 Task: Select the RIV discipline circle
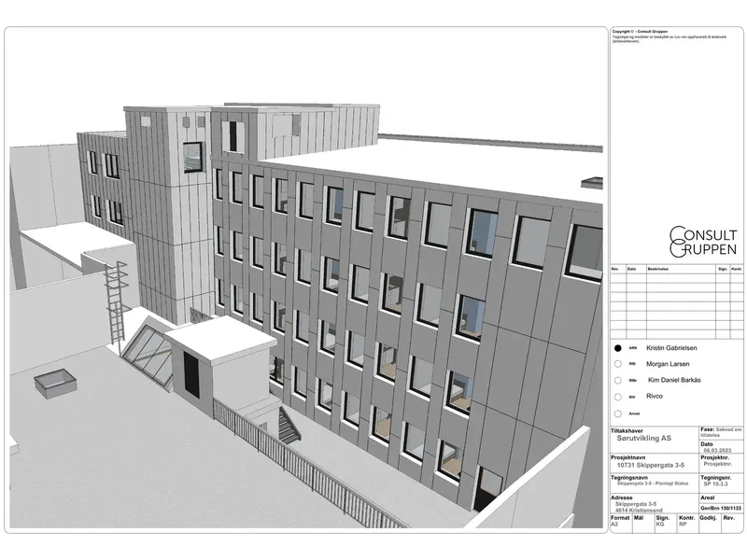[618, 397]
